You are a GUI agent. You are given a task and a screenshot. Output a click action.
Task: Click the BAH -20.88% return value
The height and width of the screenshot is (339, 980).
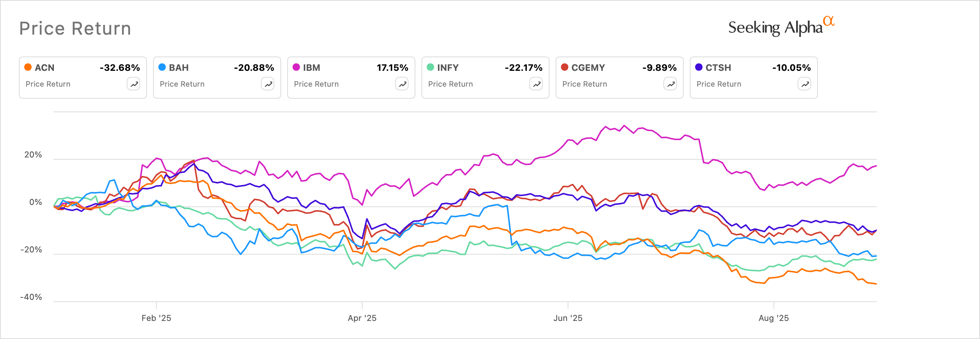254,68
